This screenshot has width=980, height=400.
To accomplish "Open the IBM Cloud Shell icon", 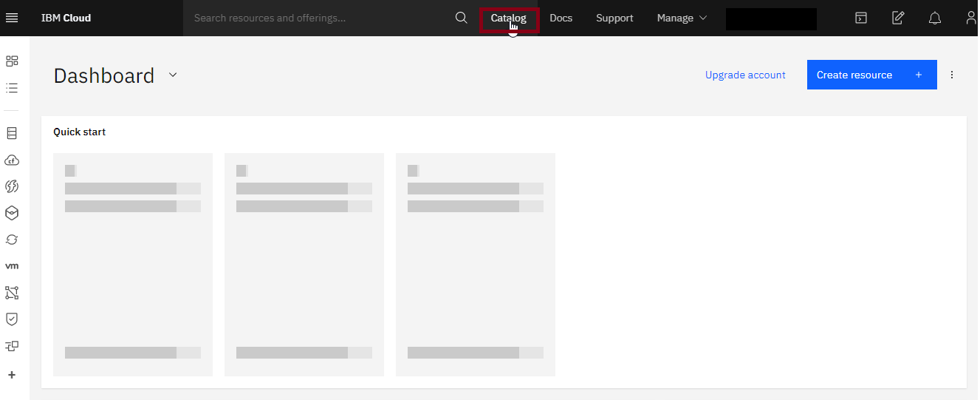I will tap(861, 18).
